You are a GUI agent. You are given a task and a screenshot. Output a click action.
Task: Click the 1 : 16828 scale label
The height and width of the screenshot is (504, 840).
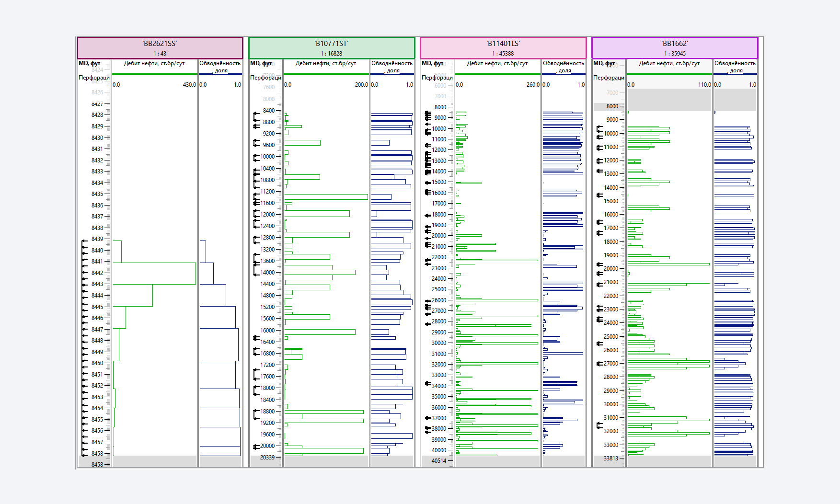tap(332, 54)
